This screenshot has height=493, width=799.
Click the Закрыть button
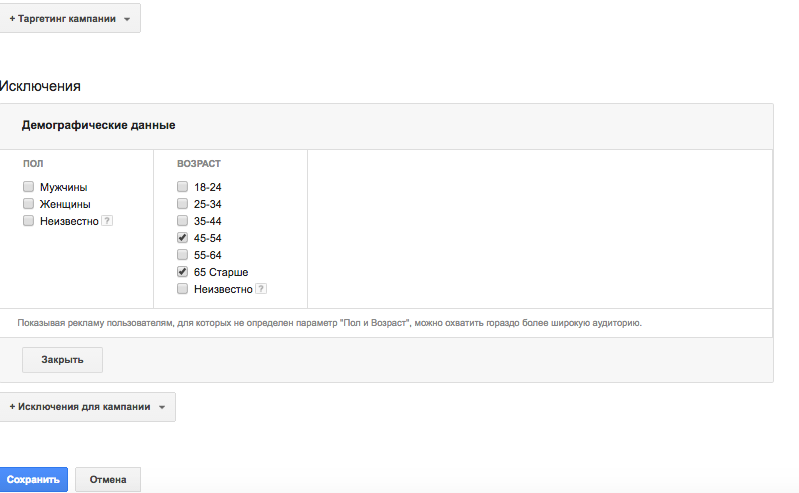(62, 360)
